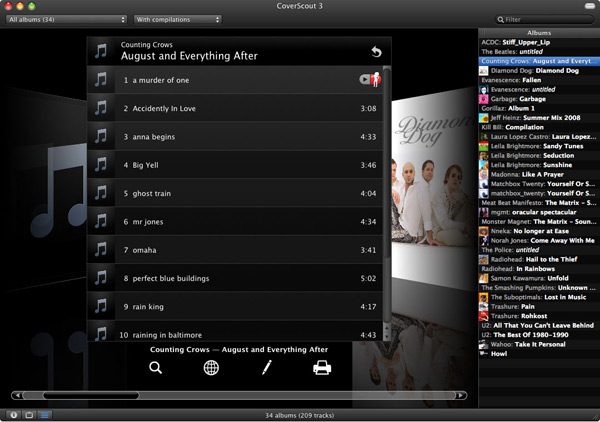Click music note icon of 'rain king'
Viewport: 600px width, 422px height.
pos(101,306)
